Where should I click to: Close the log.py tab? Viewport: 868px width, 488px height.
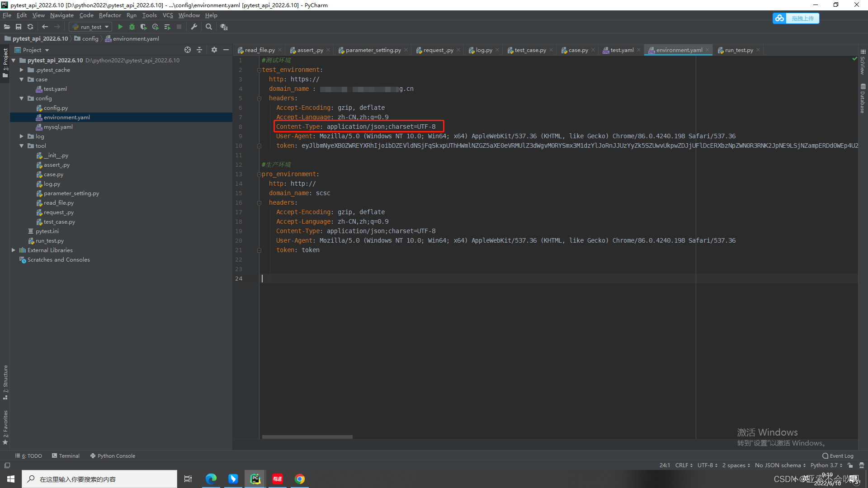point(497,50)
